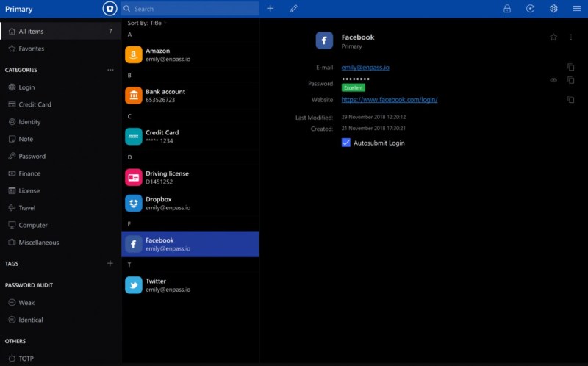Viewport: 588px width, 366px height.
Task: Open emily@enpass.io email link in details
Action: pyautogui.click(x=365, y=68)
